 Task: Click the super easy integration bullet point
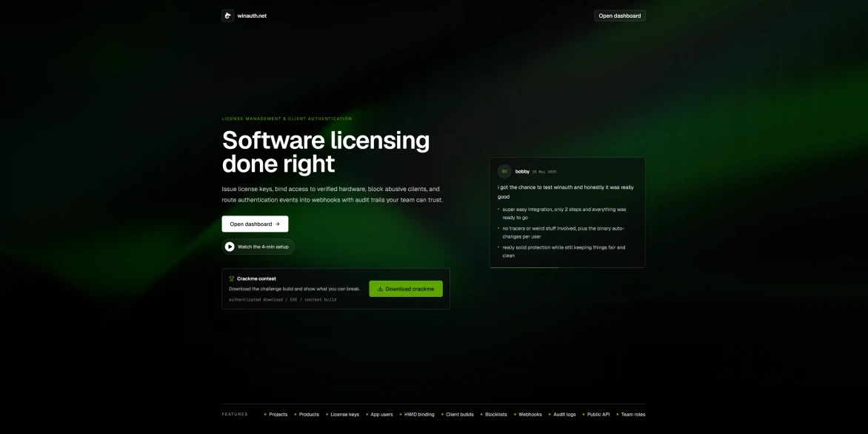tap(564, 214)
